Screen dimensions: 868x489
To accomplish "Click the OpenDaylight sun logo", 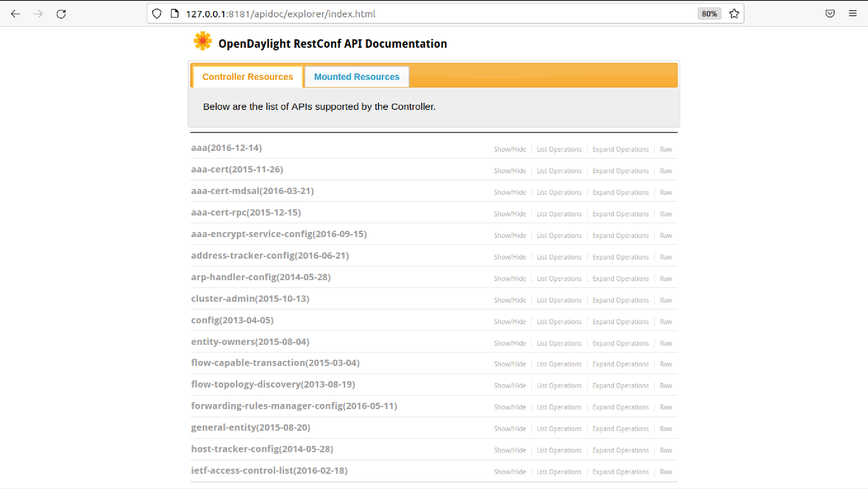I will tap(203, 41).
